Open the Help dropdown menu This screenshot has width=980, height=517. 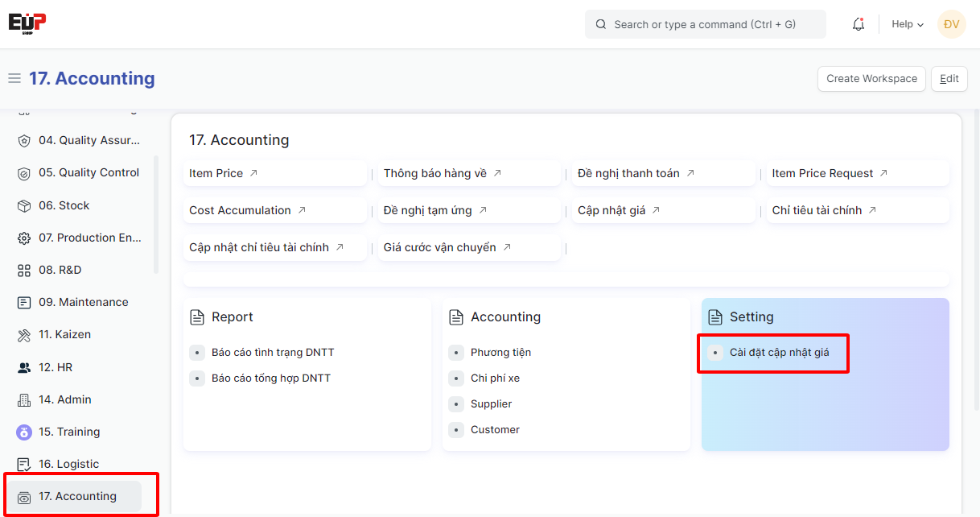(907, 24)
